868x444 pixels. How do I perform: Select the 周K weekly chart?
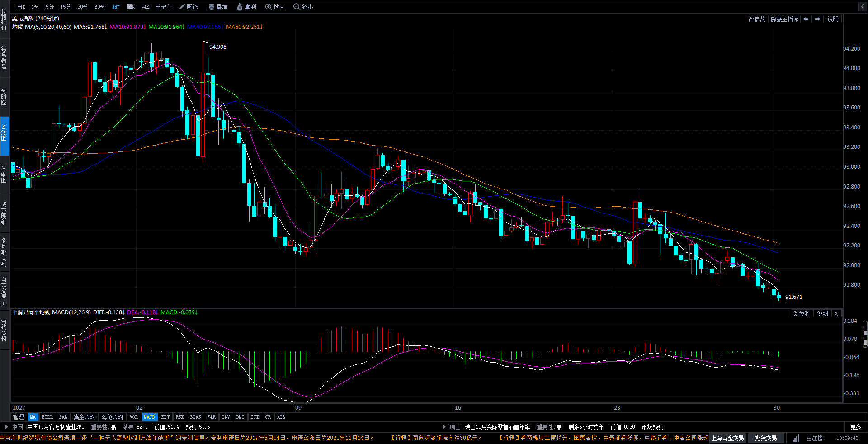[131, 7]
